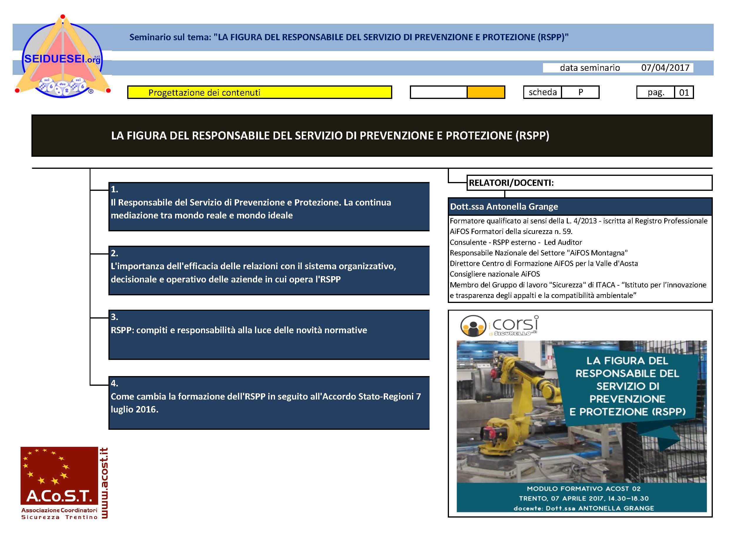Select topic box 1 'Il Responsabile del Servizio'

(x=269, y=207)
